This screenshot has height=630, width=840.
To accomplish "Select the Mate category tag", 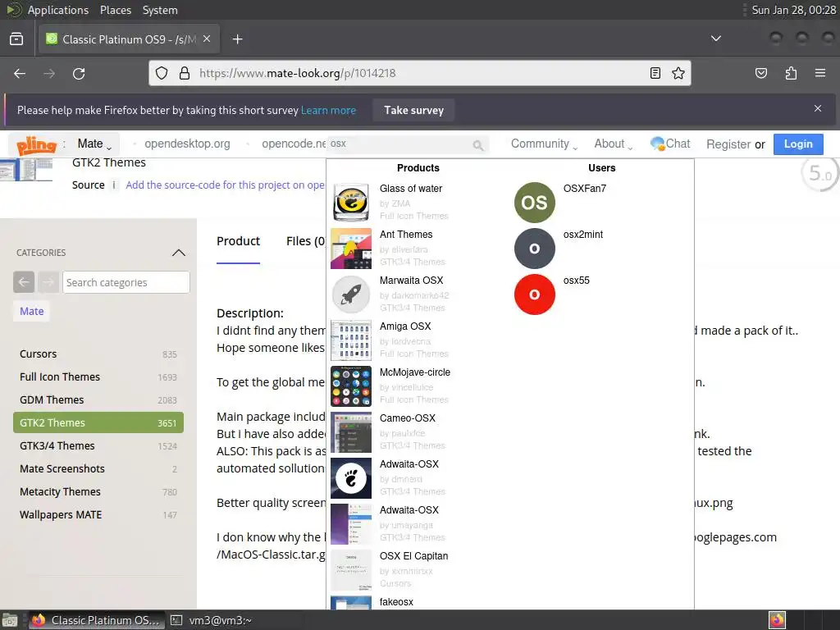I will click(32, 311).
